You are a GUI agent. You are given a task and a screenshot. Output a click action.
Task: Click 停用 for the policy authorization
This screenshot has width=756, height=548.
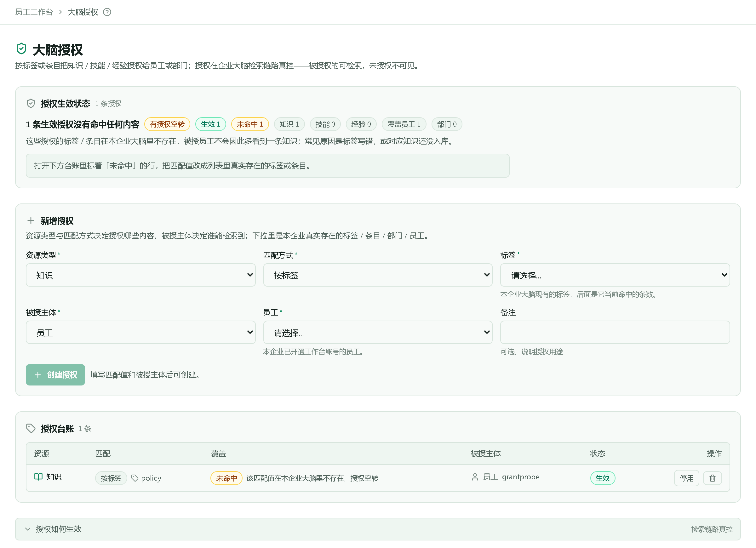coord(686,478)
